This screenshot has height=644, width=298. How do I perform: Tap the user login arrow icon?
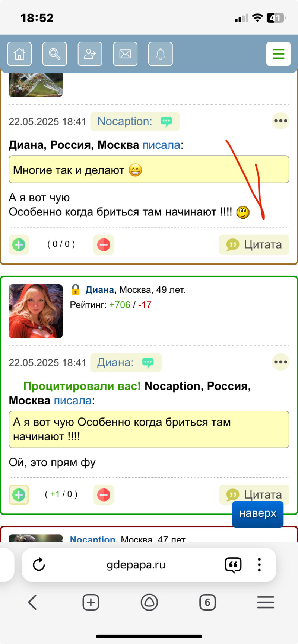click(x=90, y=54)
